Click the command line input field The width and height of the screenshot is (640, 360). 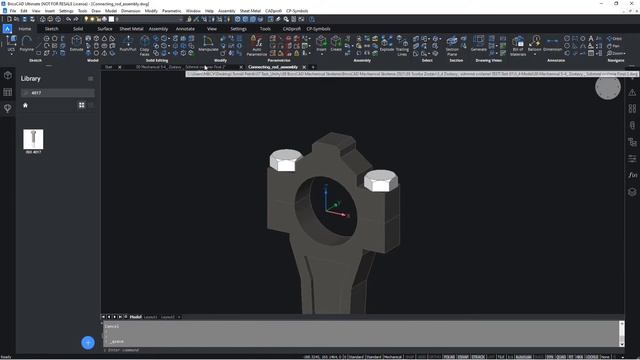pyautogui.click(x=361, y=350)
